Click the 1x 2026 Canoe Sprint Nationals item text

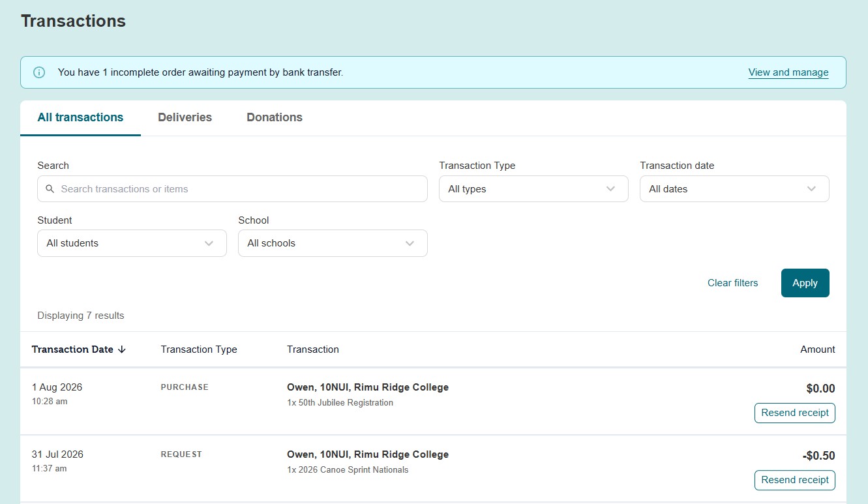[x=348, y=470]
